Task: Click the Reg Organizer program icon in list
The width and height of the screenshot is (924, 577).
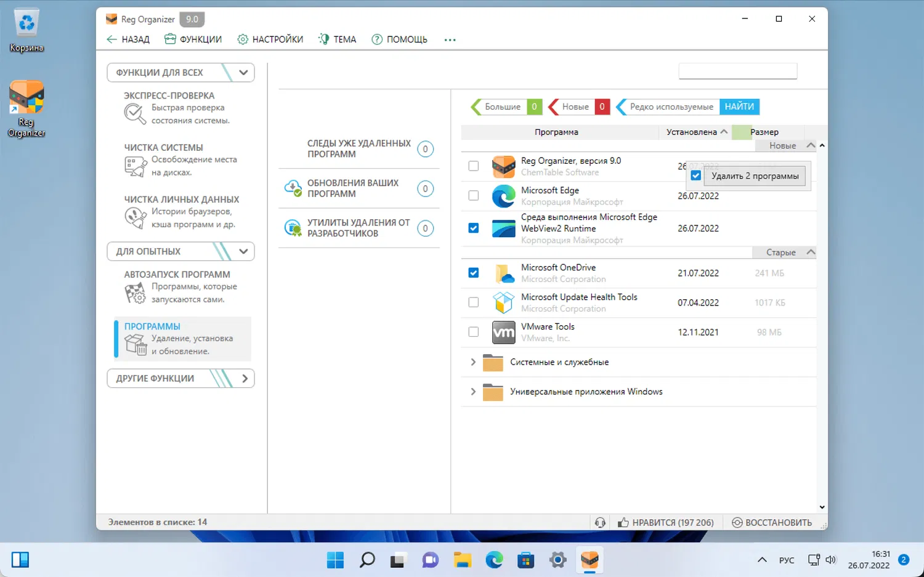Action: point(503,166)
